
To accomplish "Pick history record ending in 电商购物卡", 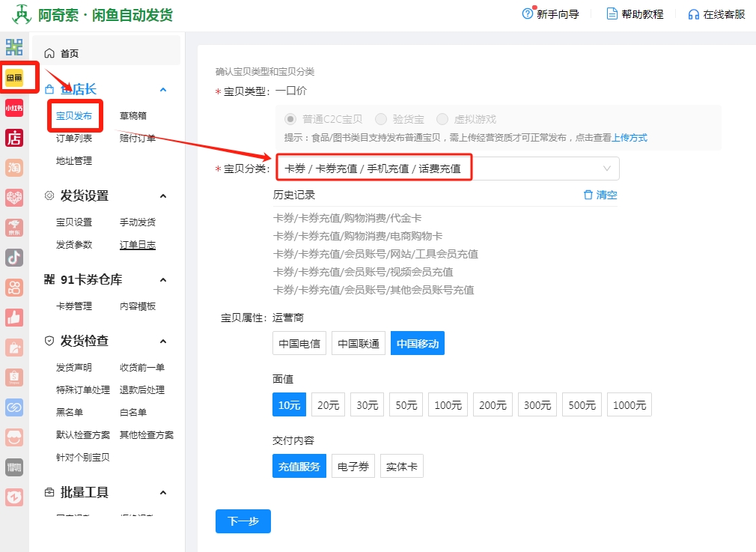I will coord(358,236).
